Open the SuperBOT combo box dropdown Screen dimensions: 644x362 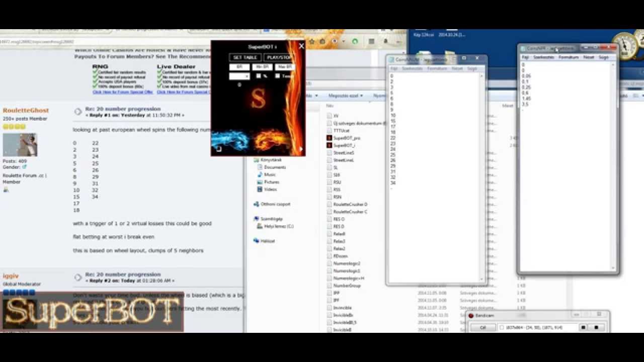point(239,76)
